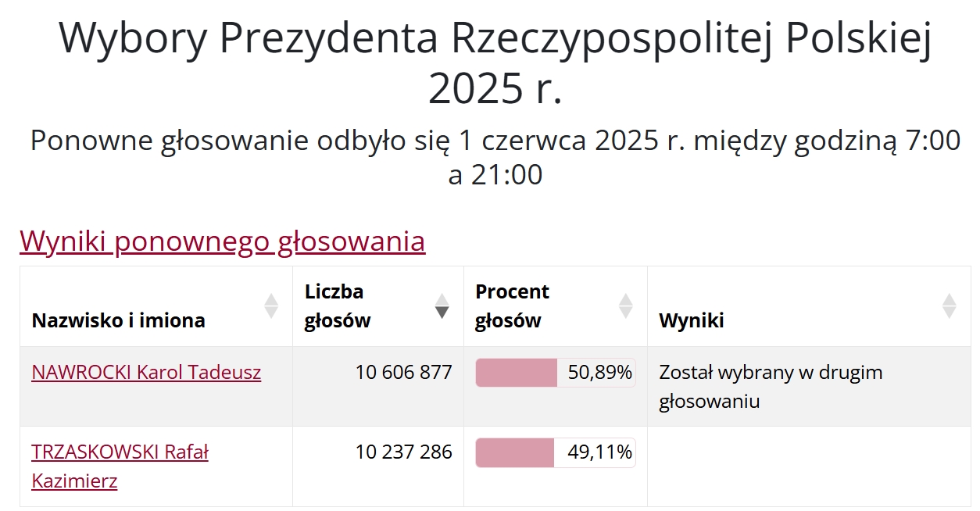Screen dimensions: 980x511
Task: Click the sort arrows in the Nazwisko i imiona column
Action: click(x=271, y=306)
